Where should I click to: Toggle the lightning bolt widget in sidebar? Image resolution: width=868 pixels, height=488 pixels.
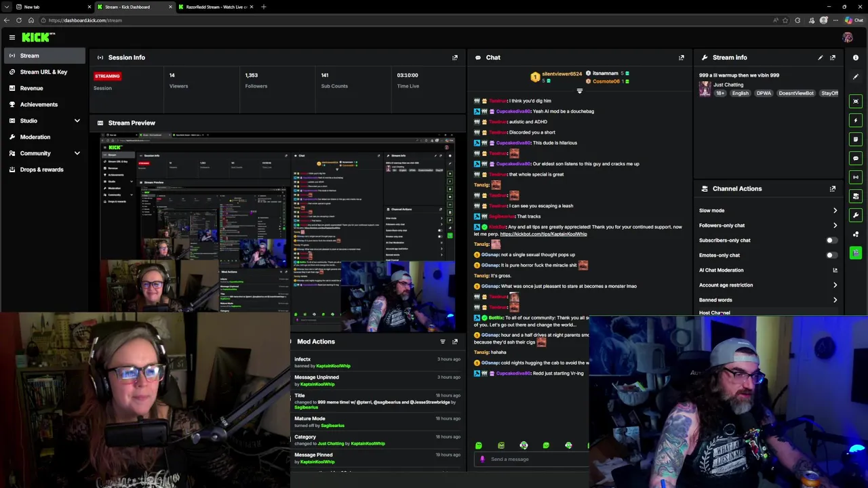coord(856,120)
